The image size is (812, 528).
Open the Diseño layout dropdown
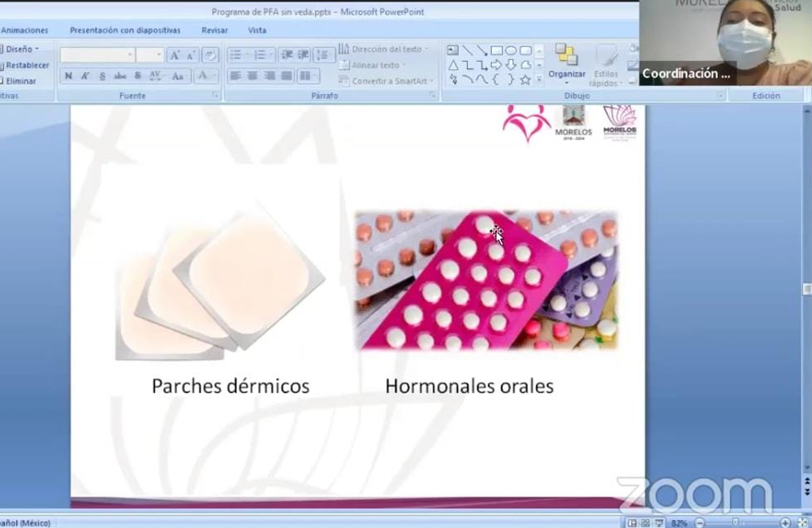coord(21,50)
